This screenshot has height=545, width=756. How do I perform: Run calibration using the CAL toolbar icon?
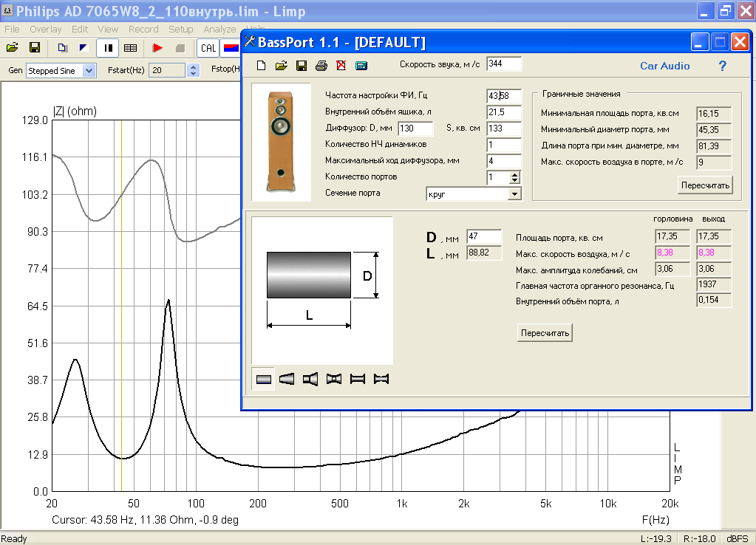point(207,47)
